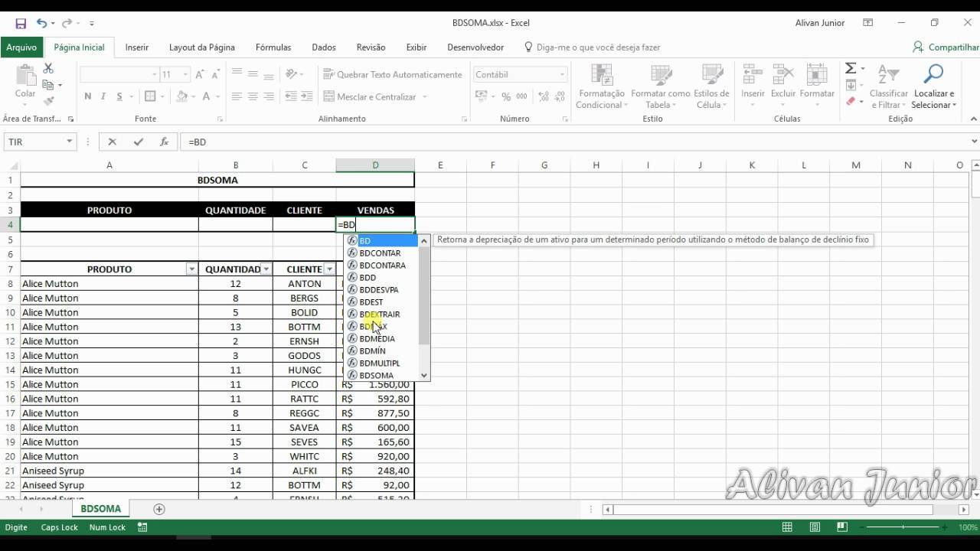This screenshot has width=980, height=551.
Task: Decrease font size with the smaller A icon
Action: (x=215, y=74)
